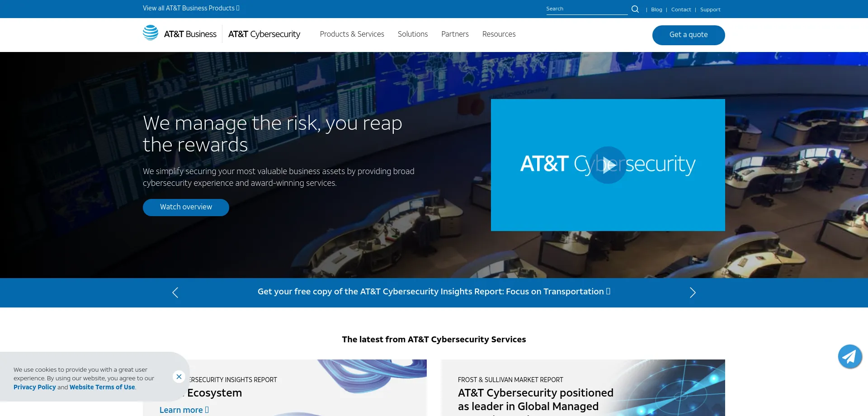Viewport: 868px width, 416px height.
Task: Open the Insights Report Transportation banner link
Action: tap(434, 292)
